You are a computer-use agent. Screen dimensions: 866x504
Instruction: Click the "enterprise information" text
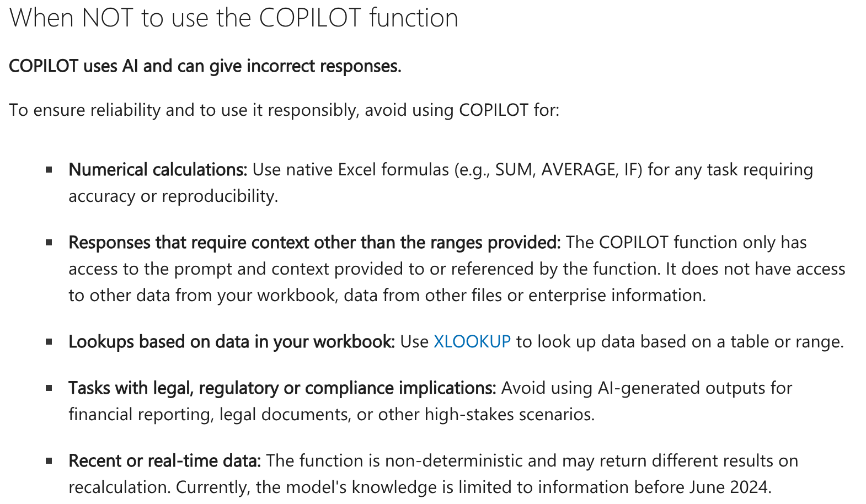(616, 296)
